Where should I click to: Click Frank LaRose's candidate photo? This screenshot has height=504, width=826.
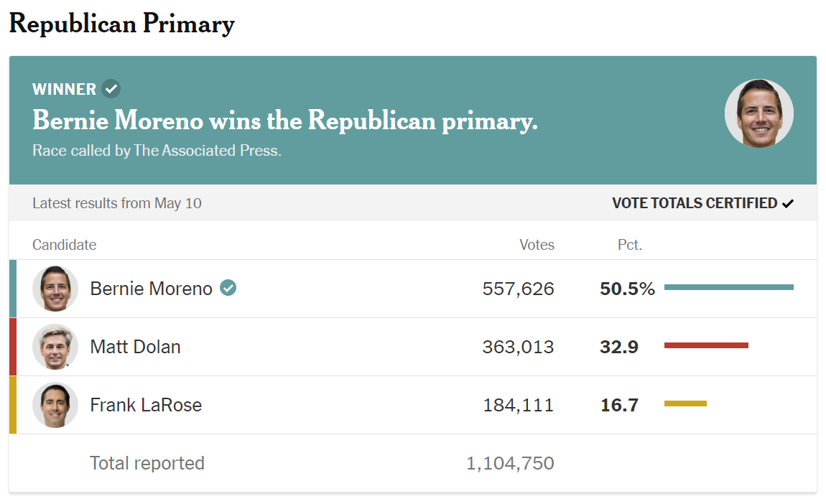pyautogui.click(x=55, y=405)
